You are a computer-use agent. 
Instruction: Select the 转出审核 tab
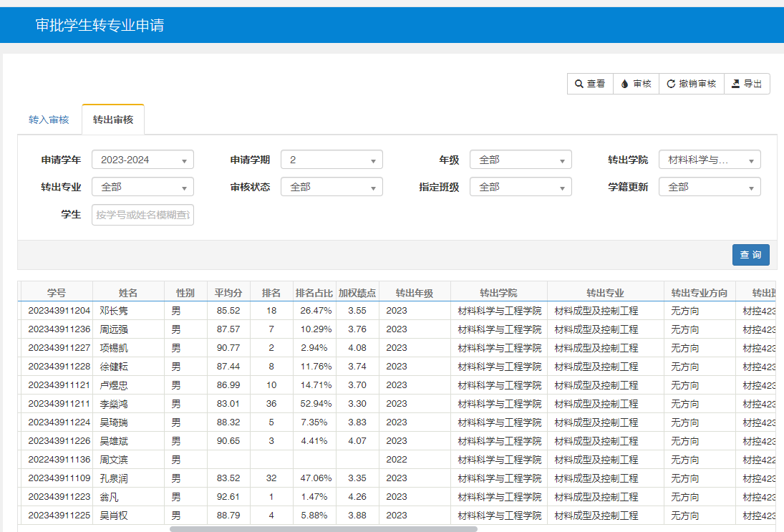click(113, 120)
